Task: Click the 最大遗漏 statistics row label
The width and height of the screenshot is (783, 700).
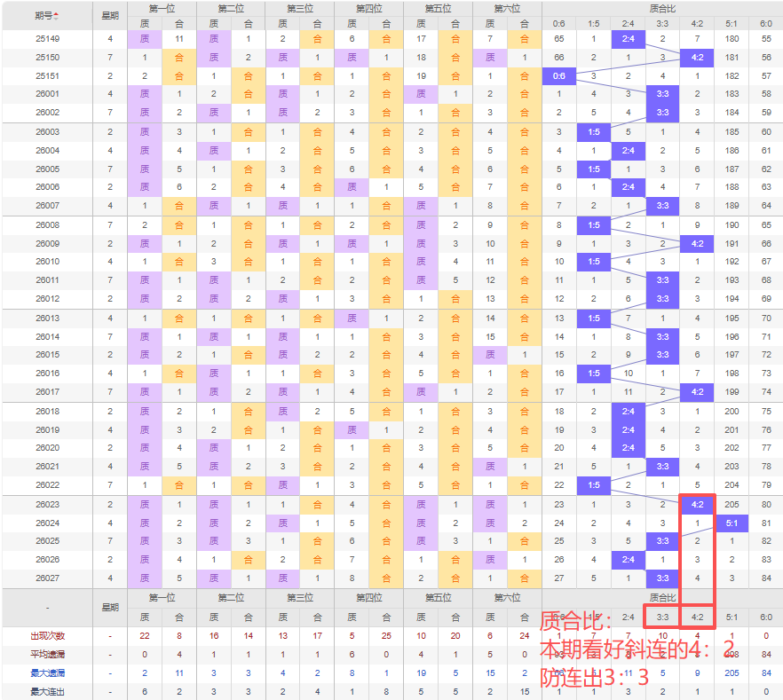Action: (47, 673)
